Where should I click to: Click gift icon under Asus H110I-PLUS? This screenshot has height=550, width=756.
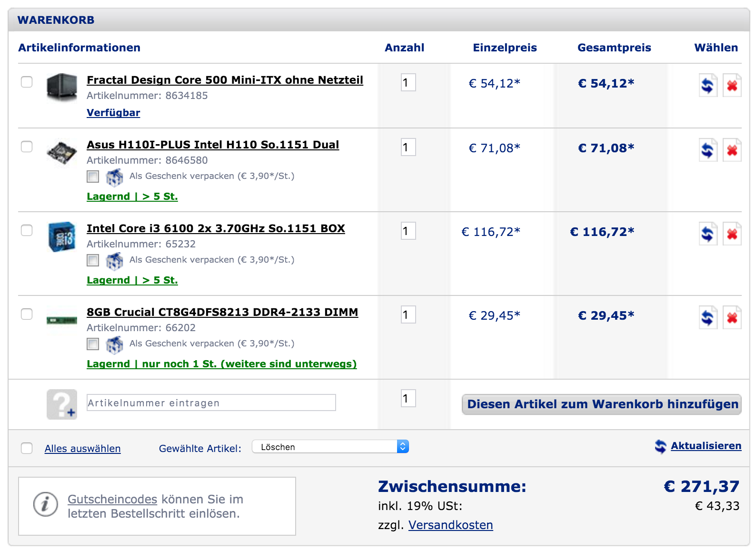[x=114, y=177]
